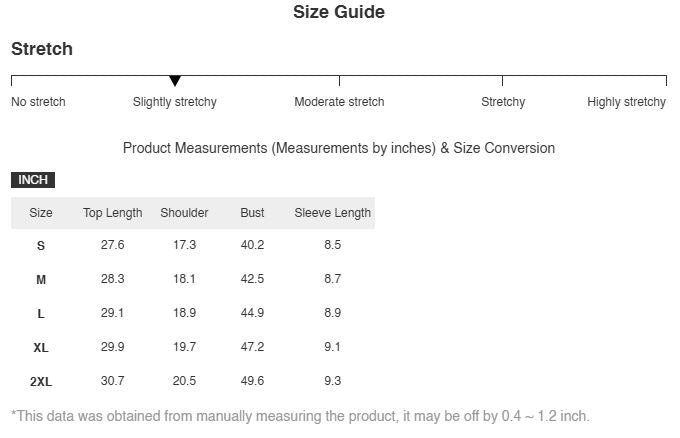Click the "No stretch" scale label
The width and height of the screenshot is (680, 438).
[38, 102]
